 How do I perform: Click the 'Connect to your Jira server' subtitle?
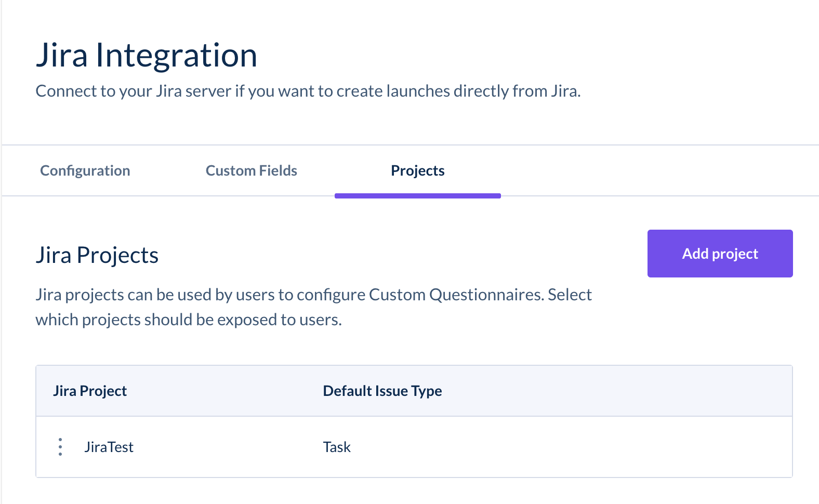point(308,91)
